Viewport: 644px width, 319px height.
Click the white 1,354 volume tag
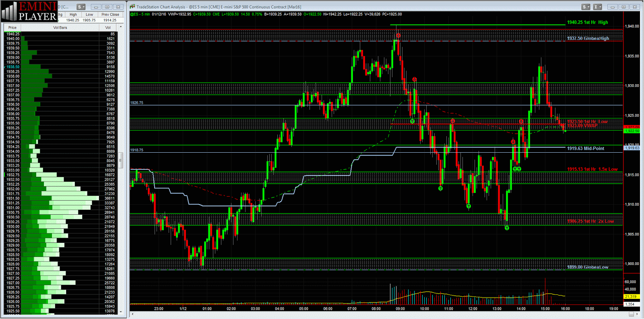[x=632, y=304]
